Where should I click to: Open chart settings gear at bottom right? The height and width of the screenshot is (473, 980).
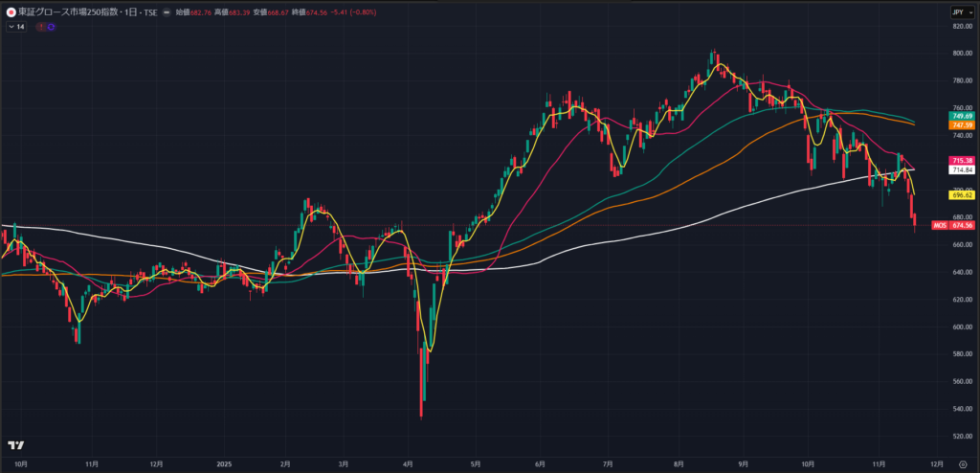coord(962,464)
